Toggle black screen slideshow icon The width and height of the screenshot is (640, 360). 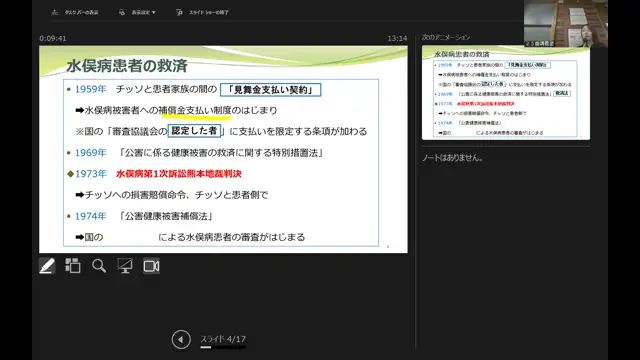point(125,266)
